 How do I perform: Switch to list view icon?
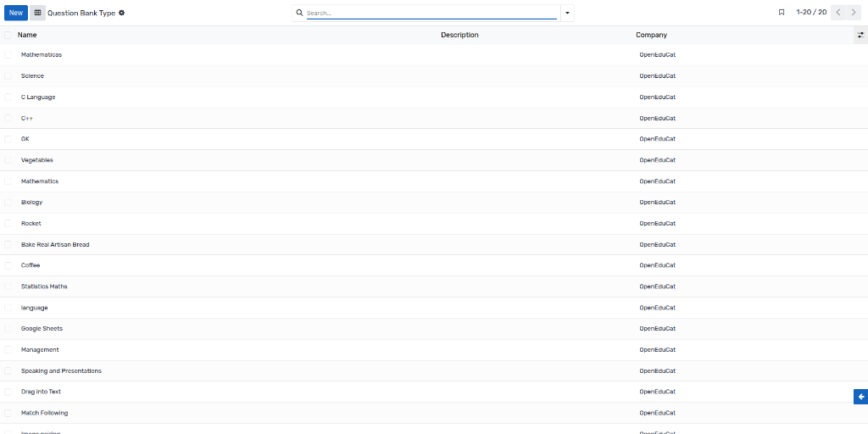click(x=37, y=13)
